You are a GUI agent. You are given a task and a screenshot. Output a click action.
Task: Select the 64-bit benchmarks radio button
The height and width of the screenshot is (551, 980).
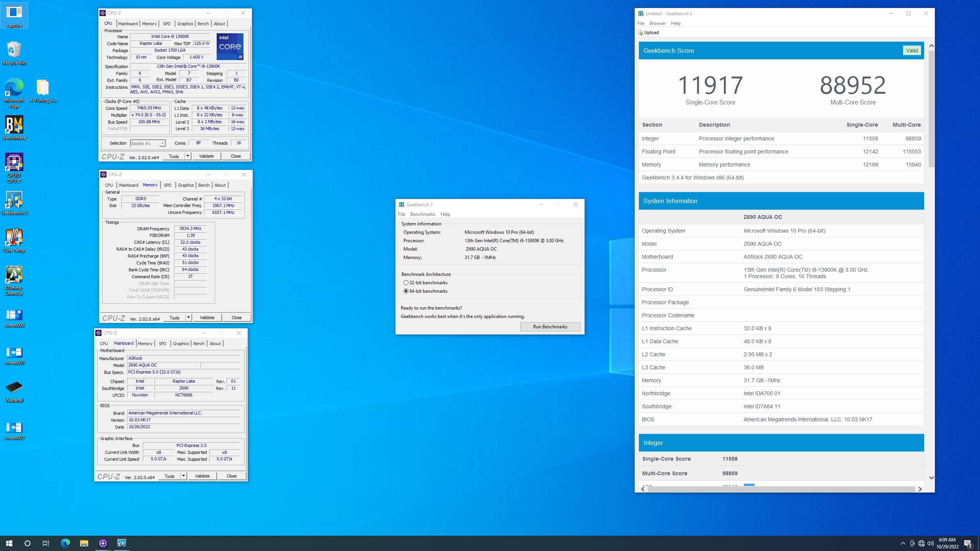click(406, 291)
